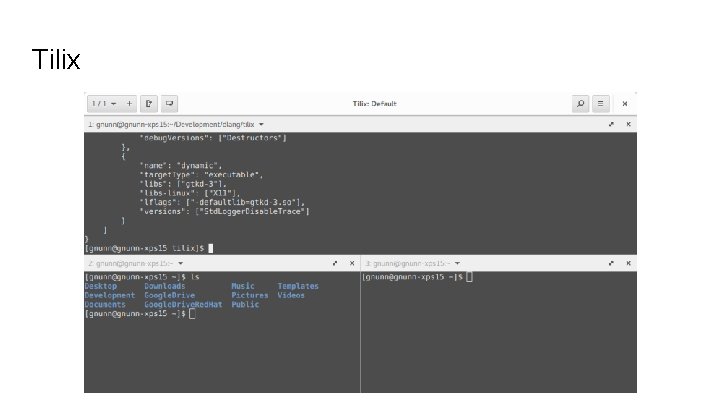Image resolution: width=720 pixels, height=405 pixels.
Task: Click the GoogleDrive directory name
Action: click(169, 295)
